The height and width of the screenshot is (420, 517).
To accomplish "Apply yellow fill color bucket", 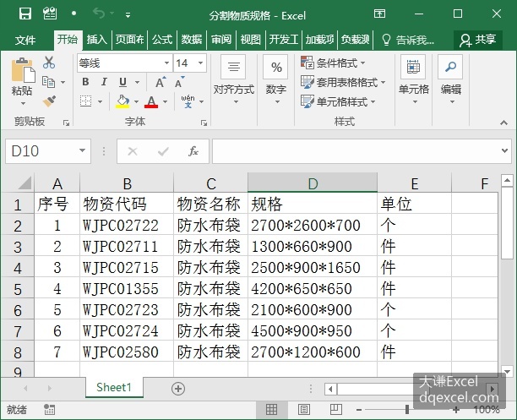I will coord(122,101).
